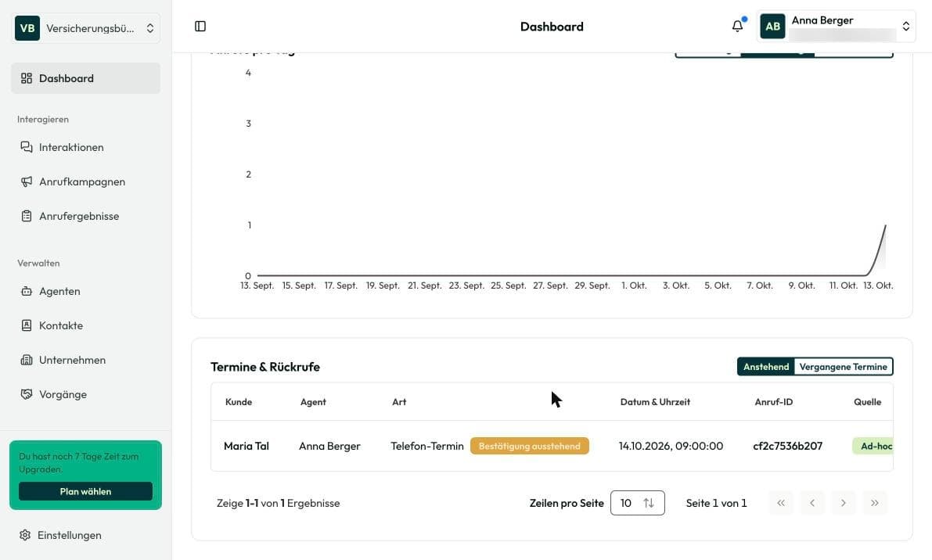Select customer Maria Tal
Viewport: 932px width, 560px height.
[246, 446]
